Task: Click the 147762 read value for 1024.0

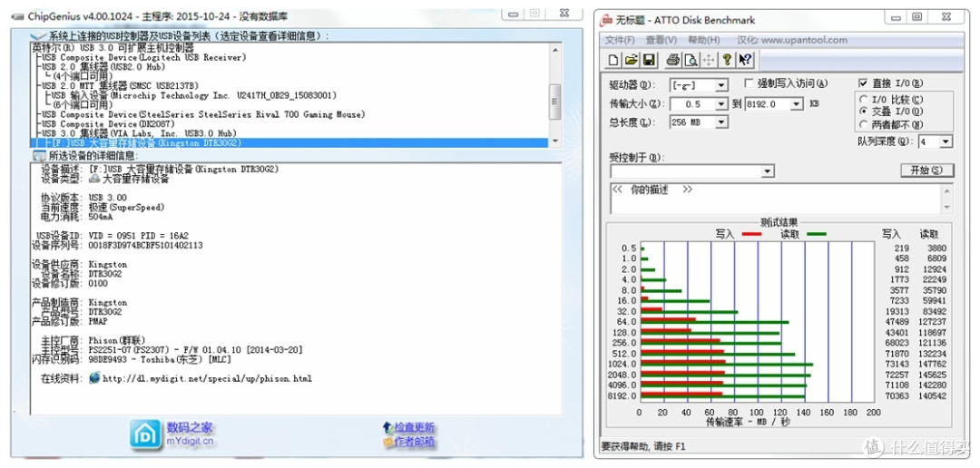Action: (x=933, y=364)
